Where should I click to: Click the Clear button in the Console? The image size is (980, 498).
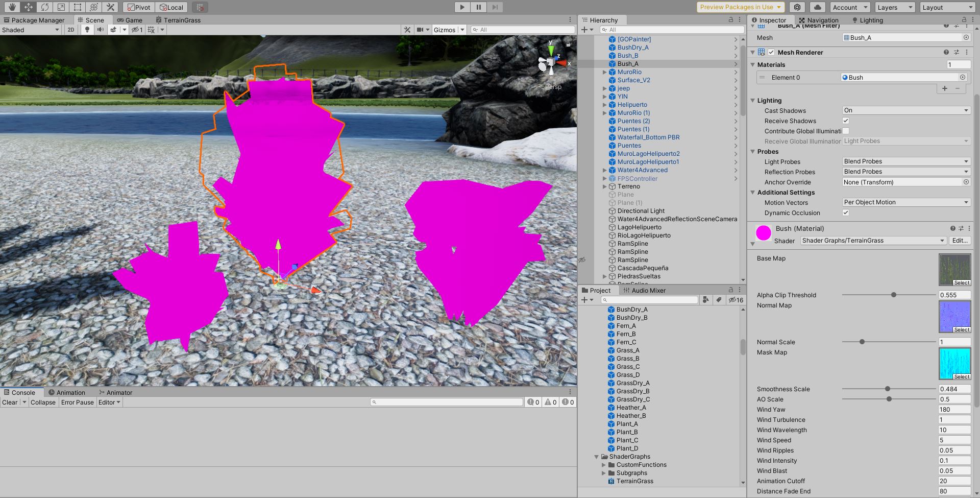tap(10, 402)
